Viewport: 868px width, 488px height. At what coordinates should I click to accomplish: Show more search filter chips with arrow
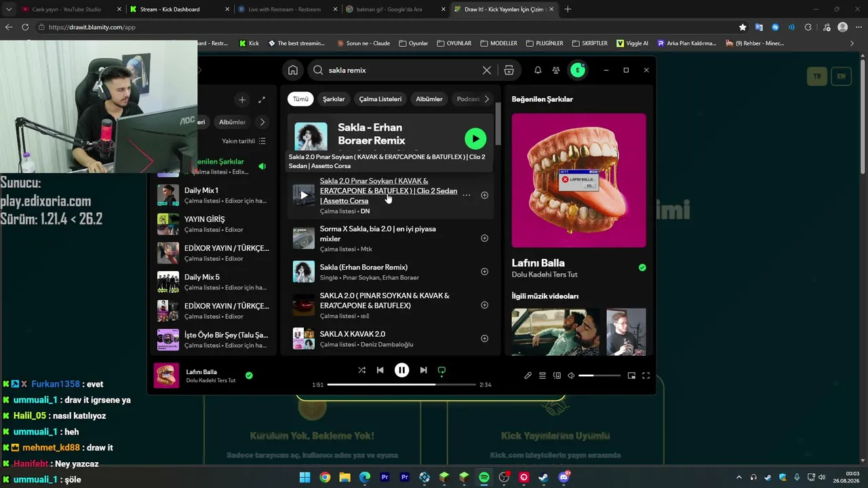486,99
